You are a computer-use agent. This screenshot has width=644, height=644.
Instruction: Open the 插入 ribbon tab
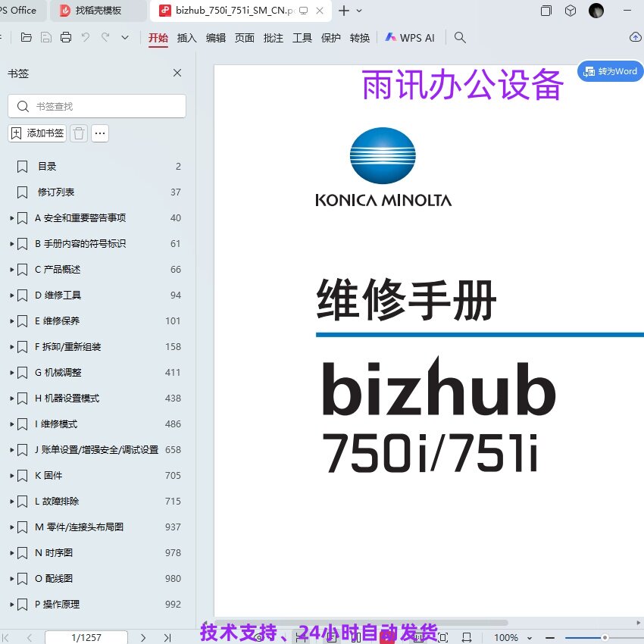click(187, 38)
